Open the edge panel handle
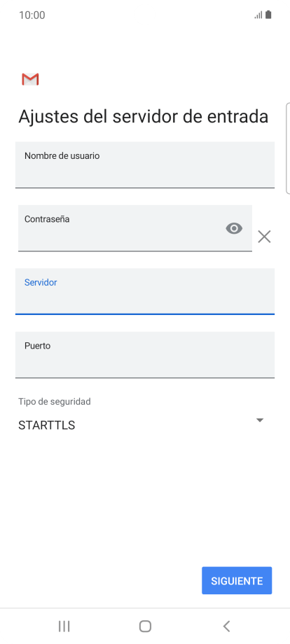 (288, 148)
